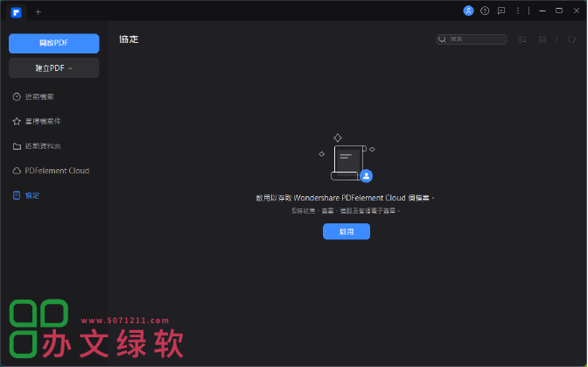Screen dimensions: 588x367
Task: Open help via question mark icon
Action: pyautogui.click(x=485, y=11)
